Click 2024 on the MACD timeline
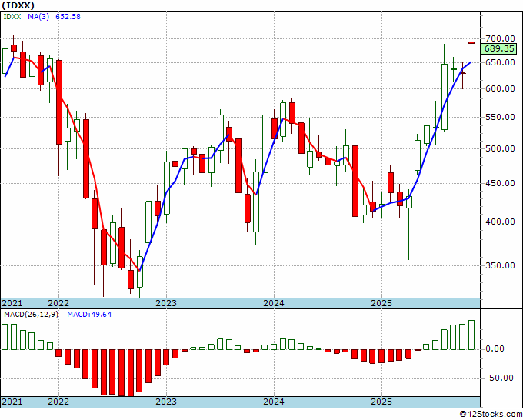The height and width of the screenshot is (420, 523). (274, 402)
